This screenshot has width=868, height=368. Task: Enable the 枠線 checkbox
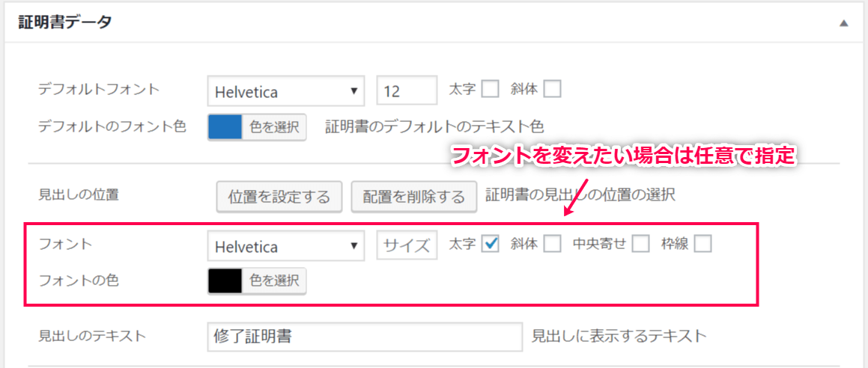pos(703,244)
